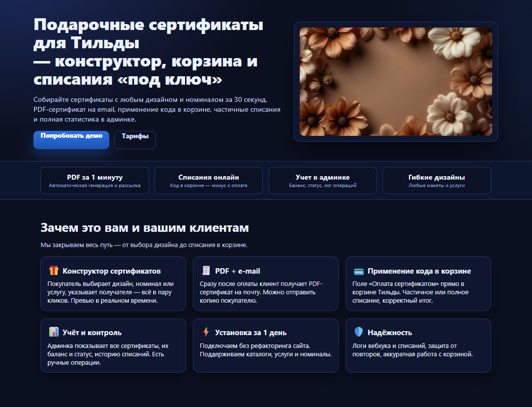Viewport: 532px width, 407px height.
Task: Click the Применение кода в корзине card
Action: (x=418, y=284)
